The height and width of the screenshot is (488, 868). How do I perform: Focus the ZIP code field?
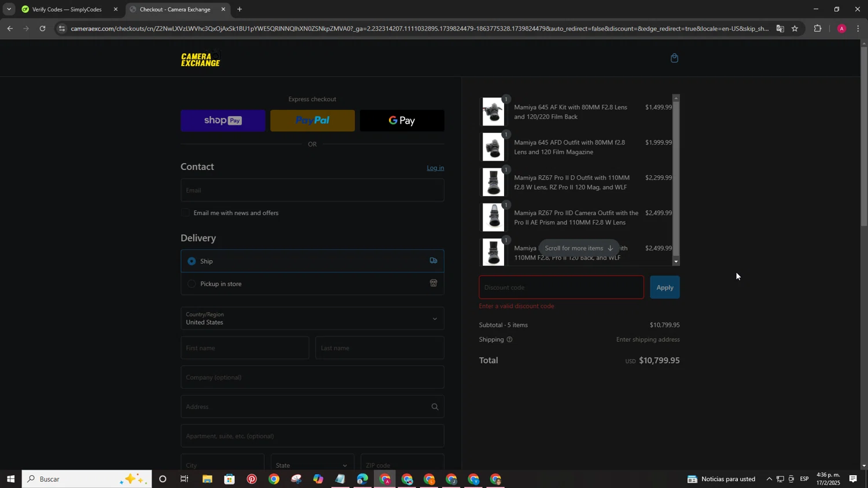click(402, 462)
